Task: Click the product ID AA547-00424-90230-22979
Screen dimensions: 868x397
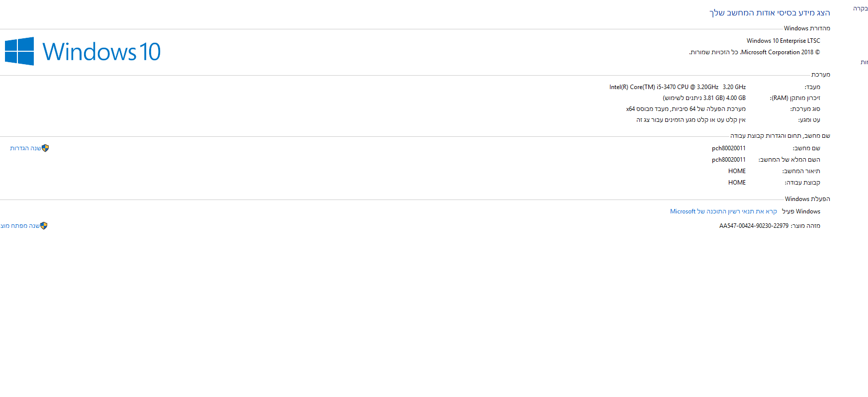Action: pyautogui.click(x=754, y=226)
